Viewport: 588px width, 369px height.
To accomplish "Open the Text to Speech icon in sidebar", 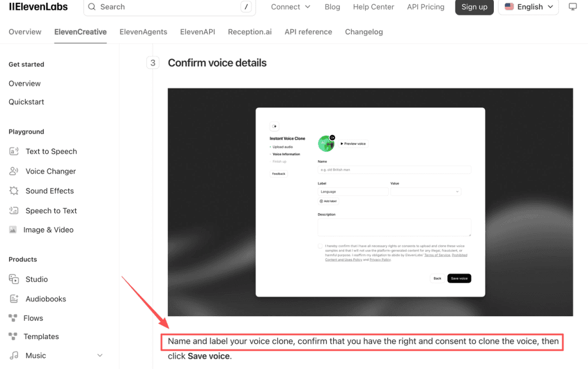I will [x=14, y=151].
